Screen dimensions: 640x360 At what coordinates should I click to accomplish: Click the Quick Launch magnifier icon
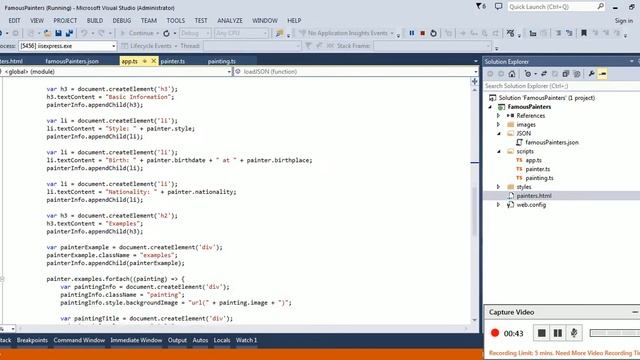coord(600,7)
